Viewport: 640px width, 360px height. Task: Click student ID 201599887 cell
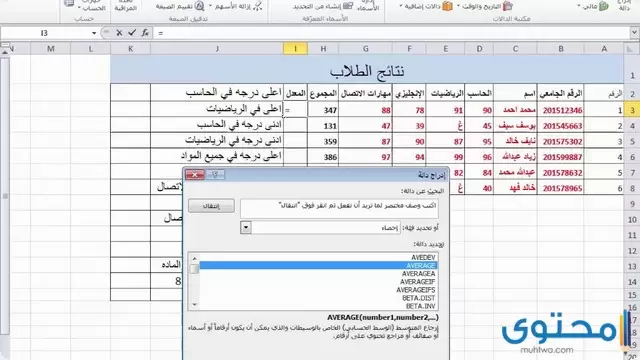click(560, 157)
